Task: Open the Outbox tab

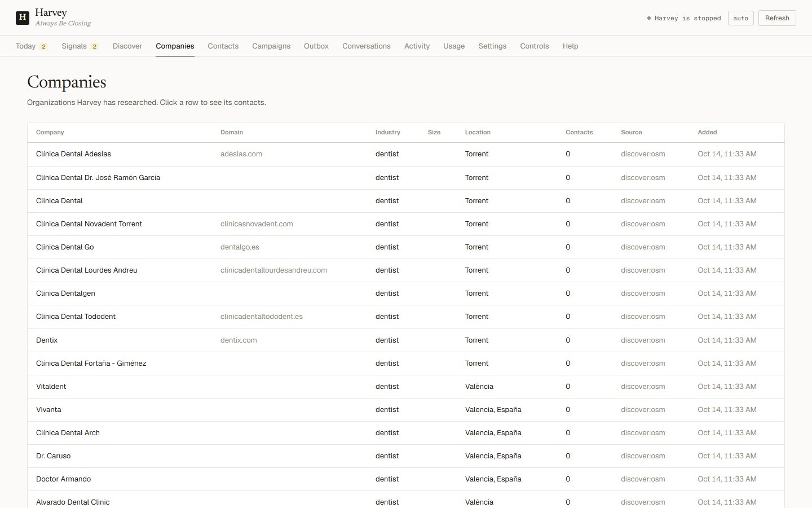Action: point(316,46)
